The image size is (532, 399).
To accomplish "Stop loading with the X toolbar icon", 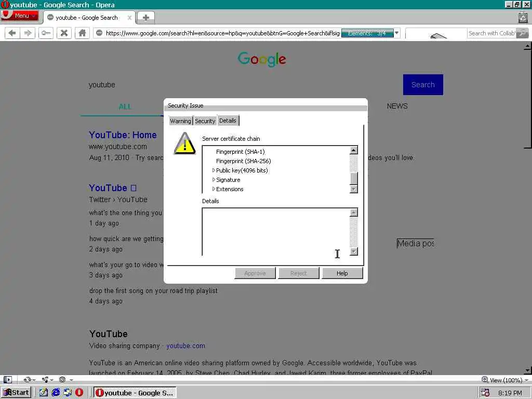I will (x=64, y=33).
